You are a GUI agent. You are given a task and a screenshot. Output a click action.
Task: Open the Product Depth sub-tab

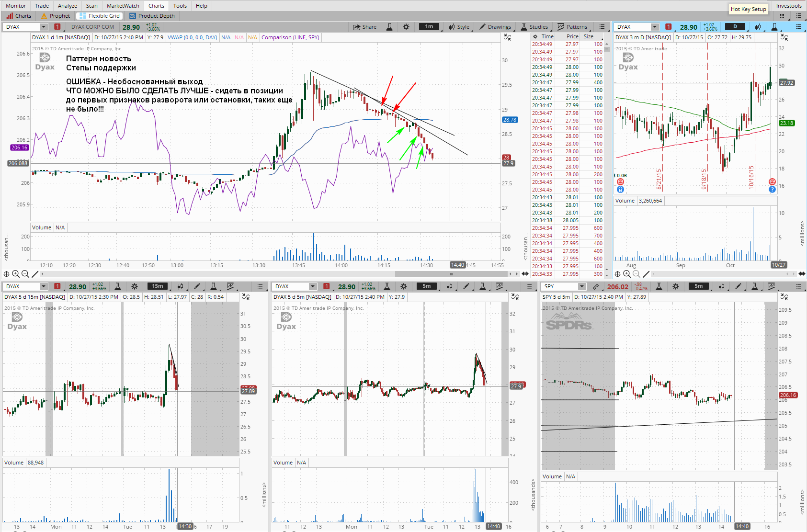[152, 16]
